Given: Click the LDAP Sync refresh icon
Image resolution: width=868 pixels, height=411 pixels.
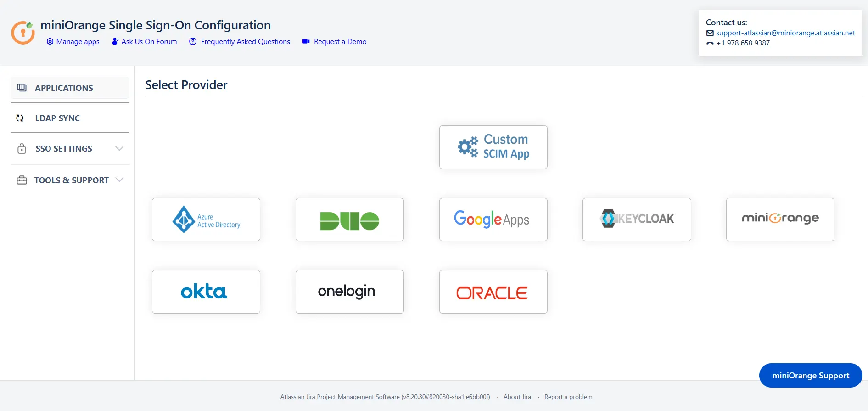Looking at the screenshot, I should (20, 118).
